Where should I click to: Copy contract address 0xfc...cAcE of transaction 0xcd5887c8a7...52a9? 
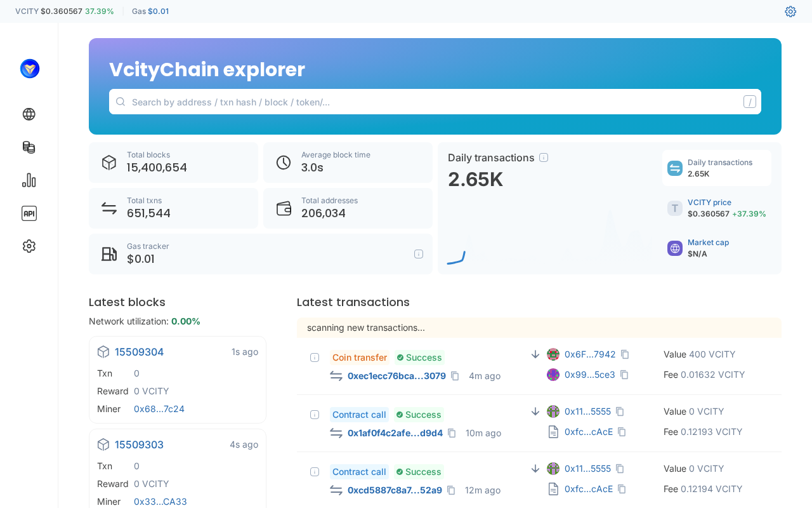pyautogui.click(x=622, y=489)
